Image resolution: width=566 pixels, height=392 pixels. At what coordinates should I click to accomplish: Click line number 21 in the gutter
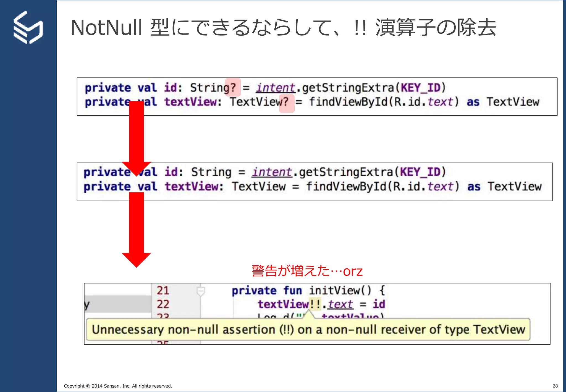click(x=163, y=290)
